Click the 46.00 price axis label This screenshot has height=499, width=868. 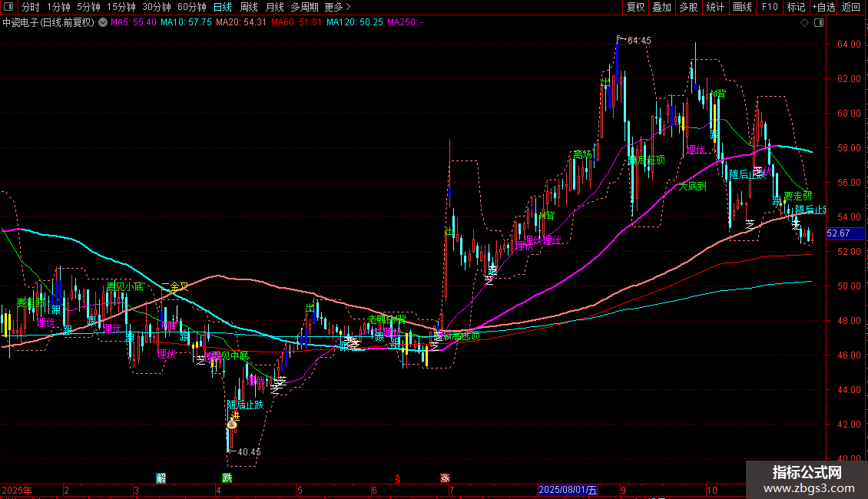[x=849, y=355]
